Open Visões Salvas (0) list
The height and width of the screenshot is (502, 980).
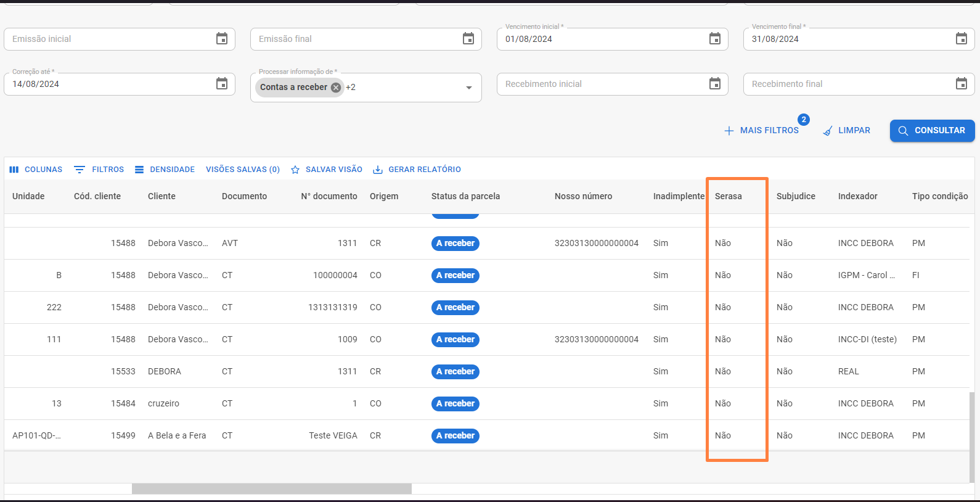pos(243,170)
